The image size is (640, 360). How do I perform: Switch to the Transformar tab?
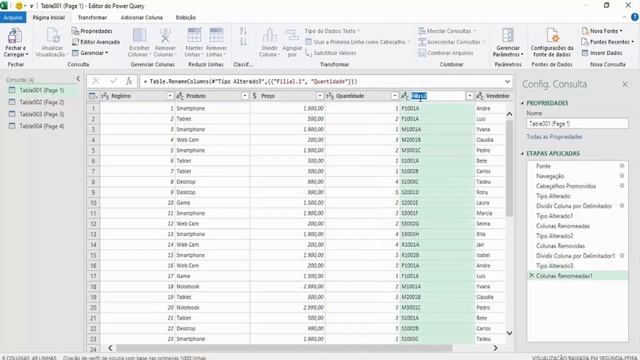[92, 18]
